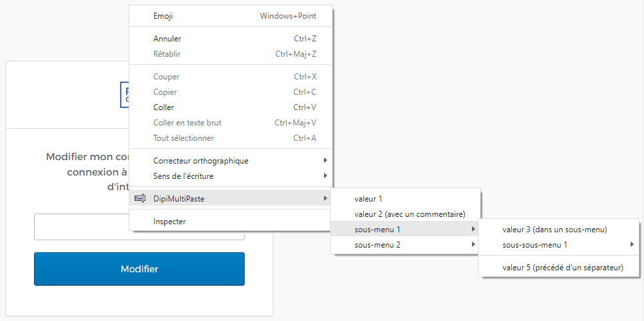Click the blue Modifier button
644x321 pixels.
click(139, 269)
